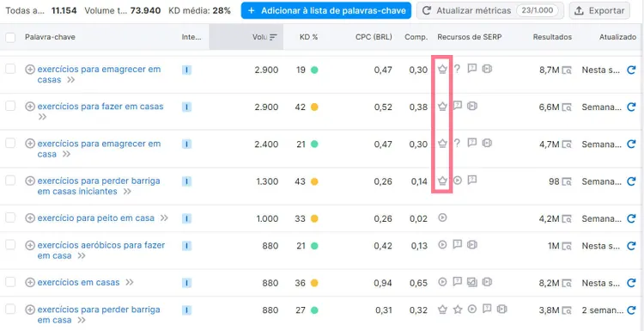Screen dimensions: 644x331
Task: Expand double chevron after 'aeróbicos para fazer em casa'
Action: (82, 255)
